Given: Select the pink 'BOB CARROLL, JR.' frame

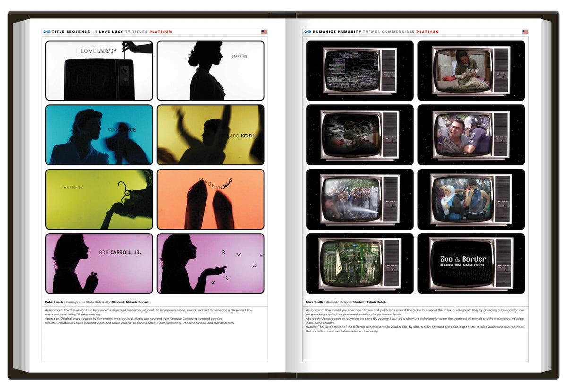Looking at the screenshot, I should click(99, 264).
